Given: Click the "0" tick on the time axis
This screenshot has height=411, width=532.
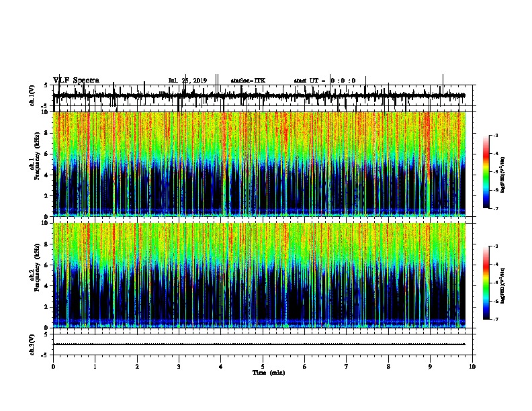Looking at the screenshot, I should (53, 367).
